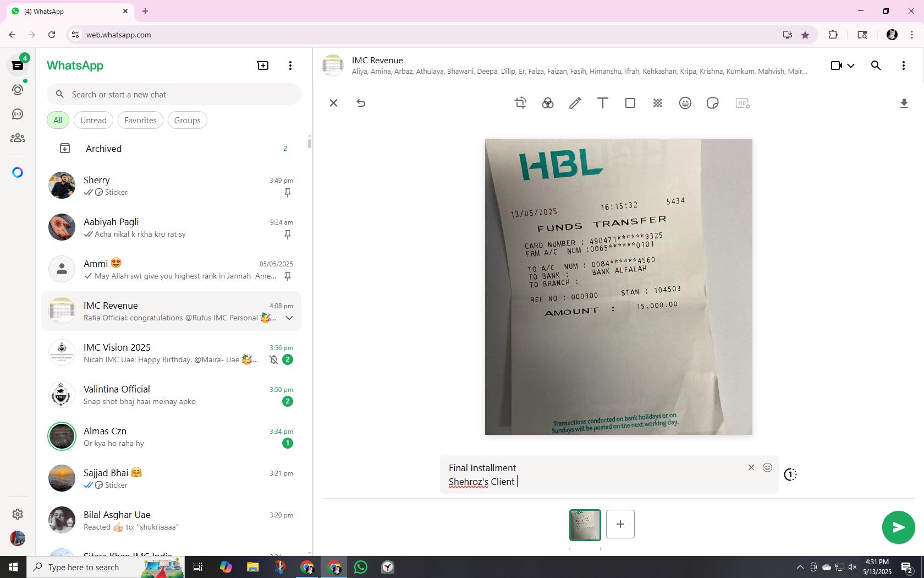Select the Unread chats filter
The width and height of the screenshot is (924, 578).
(x=94, y=120)
